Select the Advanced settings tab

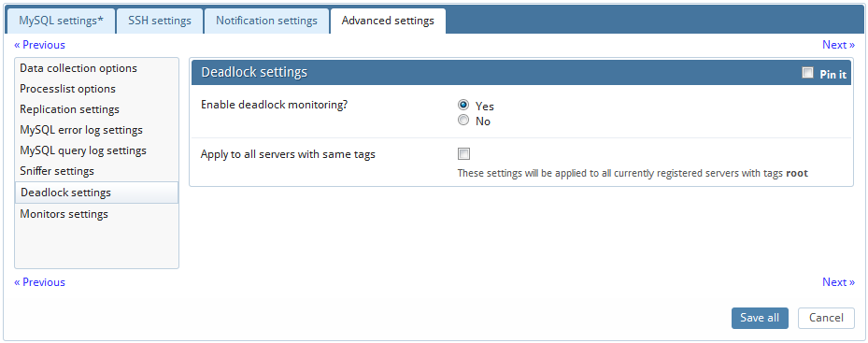(x=388, y=21)
